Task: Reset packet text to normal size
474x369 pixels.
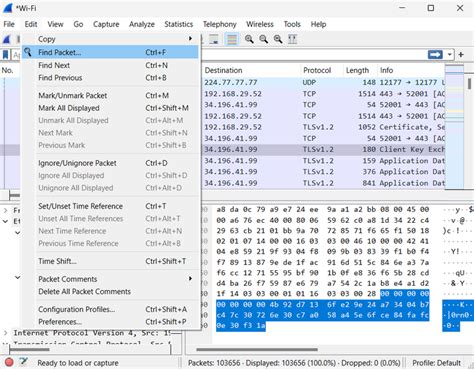Action: [x=278, y=39]
